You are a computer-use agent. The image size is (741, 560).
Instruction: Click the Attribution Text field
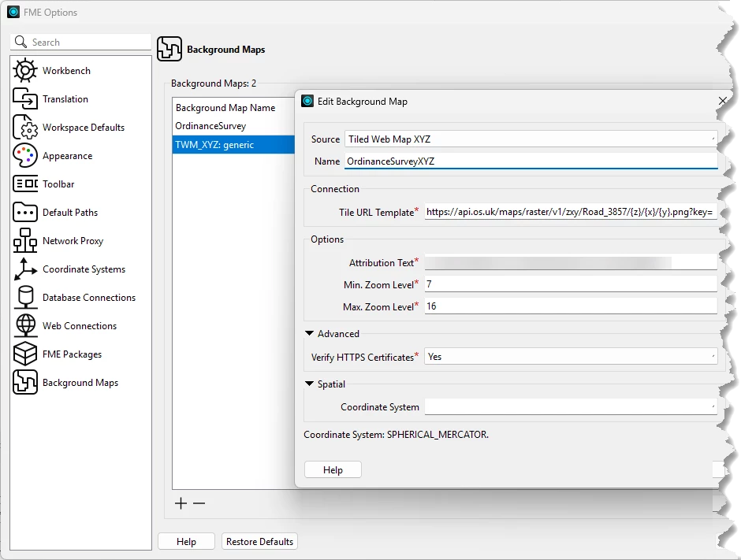pos(571,262)
